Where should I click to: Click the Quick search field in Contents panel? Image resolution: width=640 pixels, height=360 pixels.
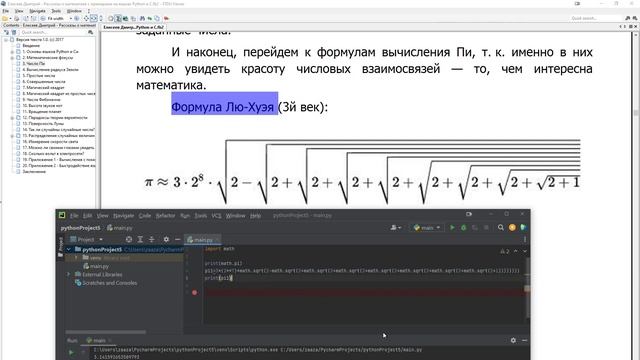[x=53, y=32]
